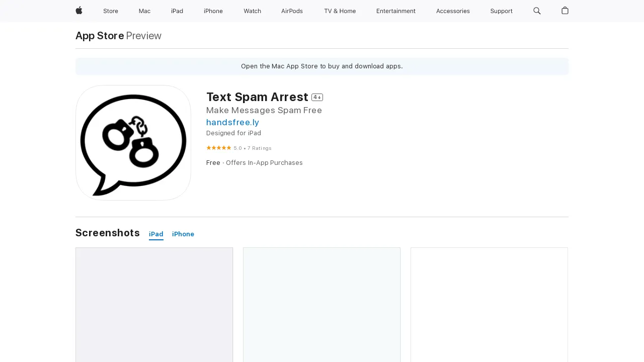The width and height of the screenshot is (644, 362).
Task: Open the TV & Home menu
Action: [340, 11]
